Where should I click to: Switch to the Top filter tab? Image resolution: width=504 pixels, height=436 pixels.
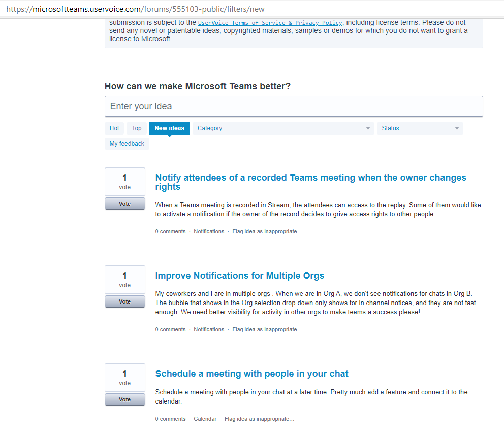tap(137, 128)
